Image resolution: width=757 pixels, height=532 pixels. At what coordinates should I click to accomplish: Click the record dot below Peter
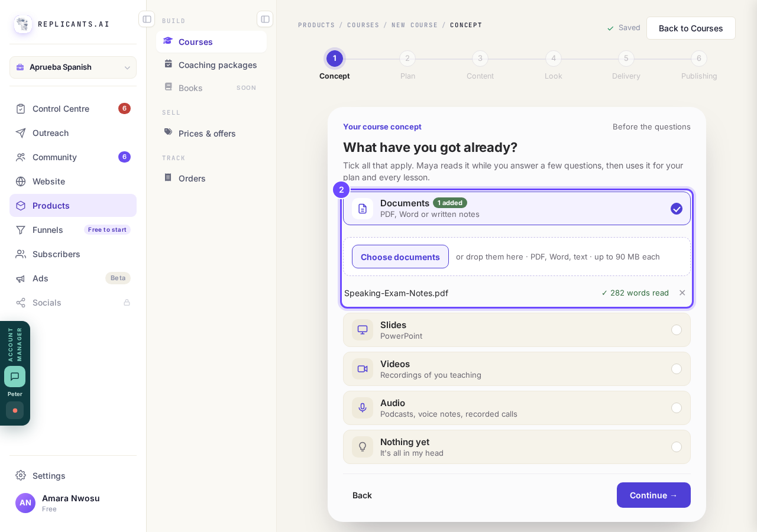15,410
